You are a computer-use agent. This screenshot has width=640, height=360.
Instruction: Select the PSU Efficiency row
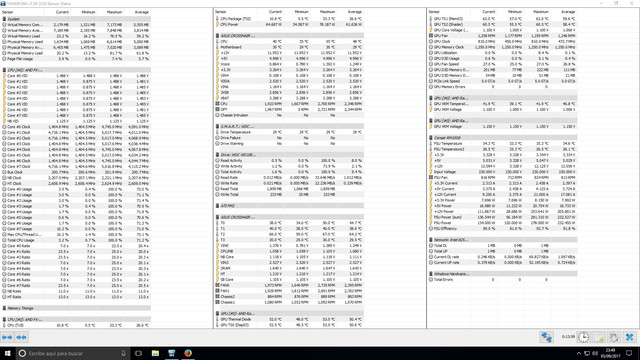(502, 229)
